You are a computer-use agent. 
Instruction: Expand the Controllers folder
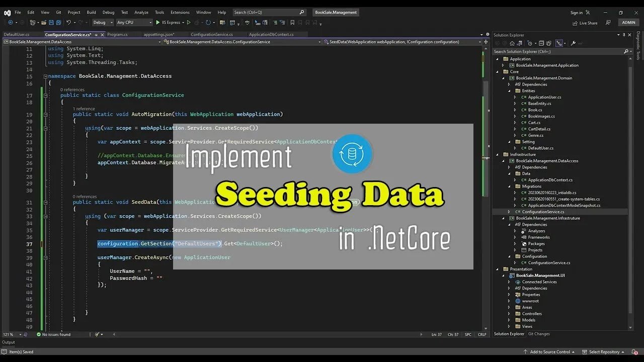tap(509, 314)
